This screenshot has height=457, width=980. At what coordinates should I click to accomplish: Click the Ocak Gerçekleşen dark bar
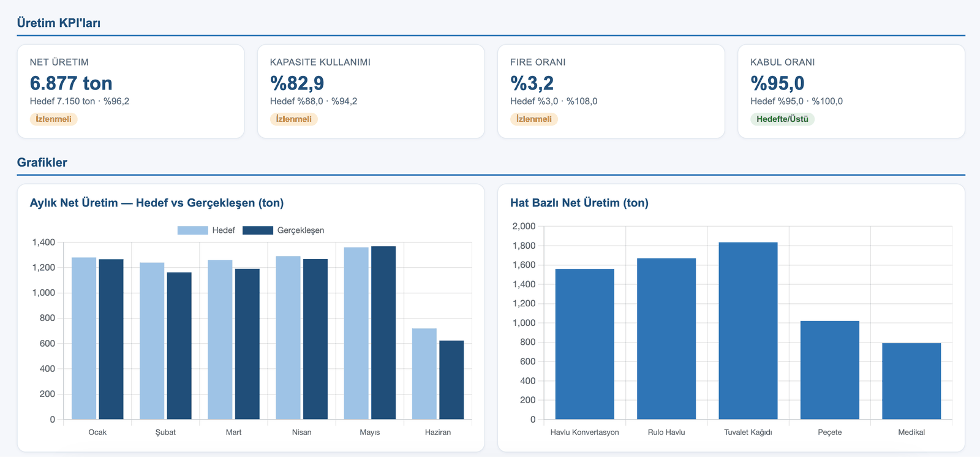tap(111, 339)
